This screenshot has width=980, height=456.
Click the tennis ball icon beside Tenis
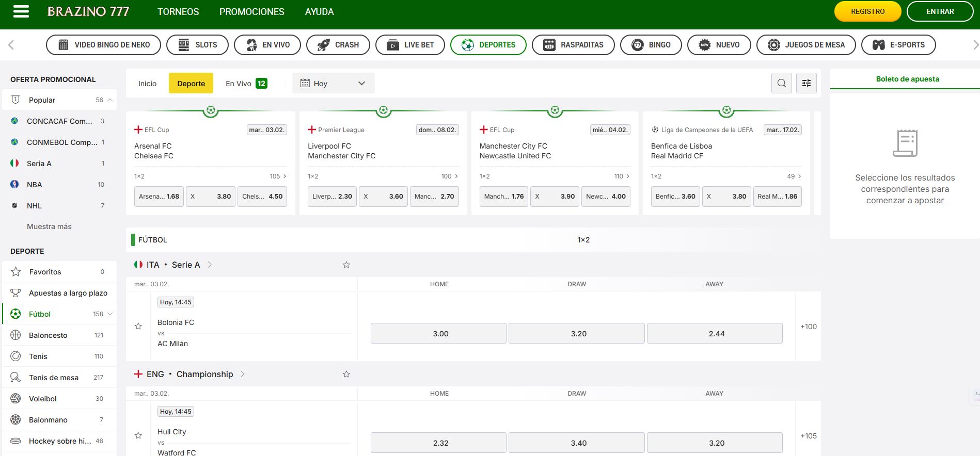(15, 356)
